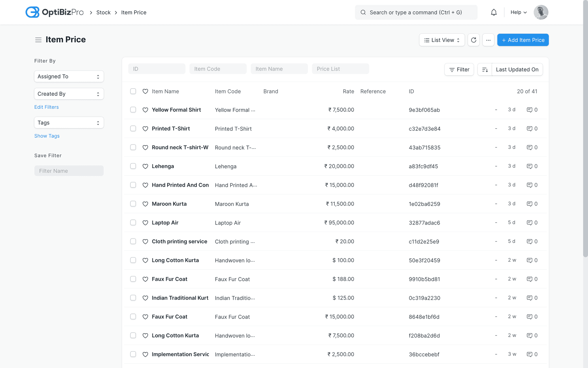588x368 pixels.
Task: Refresh the item price list
Action: (473, 40)
